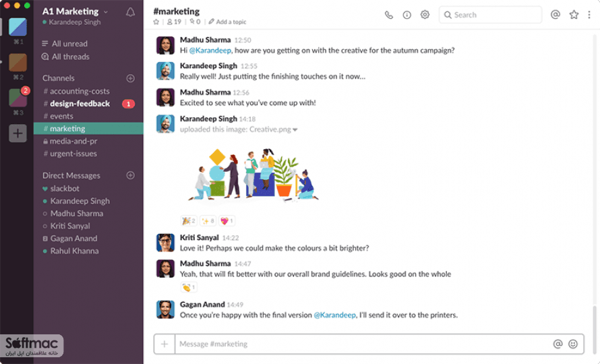
Task: Start a call with the phone icon
Action: pos(389,15)
